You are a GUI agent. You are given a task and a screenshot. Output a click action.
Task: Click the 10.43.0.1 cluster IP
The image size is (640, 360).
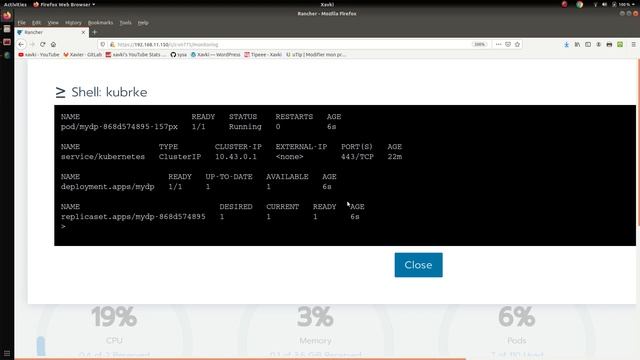tap(236, 157)
